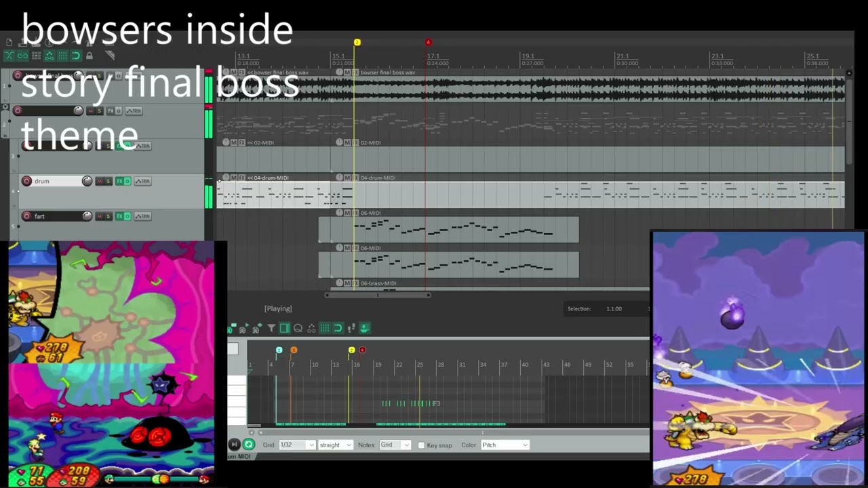Click bar 28 on MIDI editor ruler
Image resolution: width=868 pixels, height=488 pixels.
[x=441, y=365]
